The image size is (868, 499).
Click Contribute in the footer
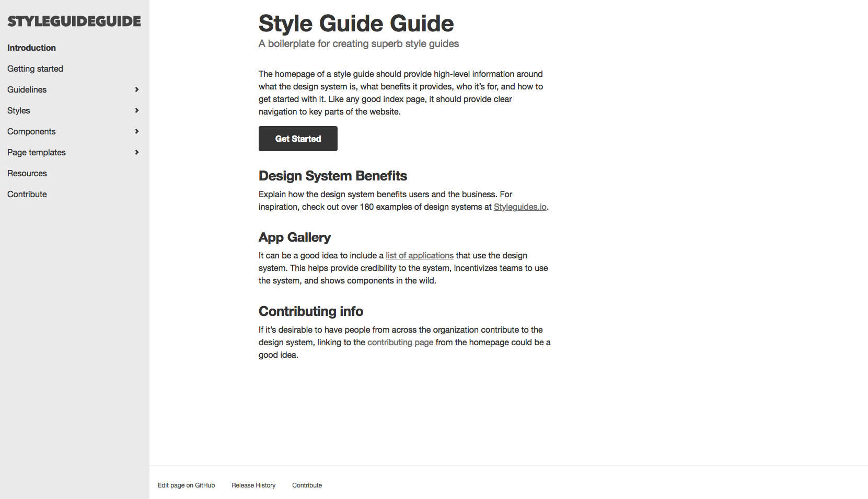[307, 485]
